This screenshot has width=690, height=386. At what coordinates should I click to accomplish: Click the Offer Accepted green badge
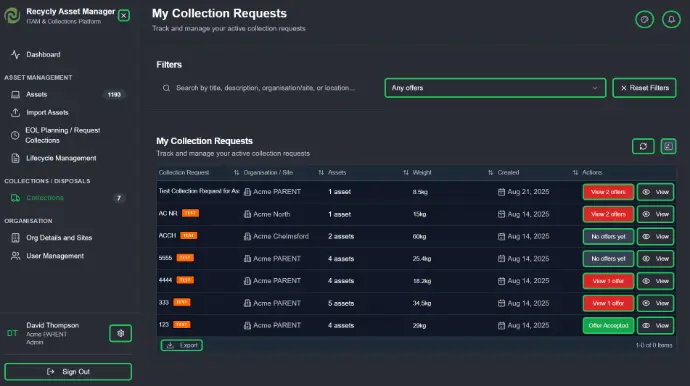tap(608, 326)
